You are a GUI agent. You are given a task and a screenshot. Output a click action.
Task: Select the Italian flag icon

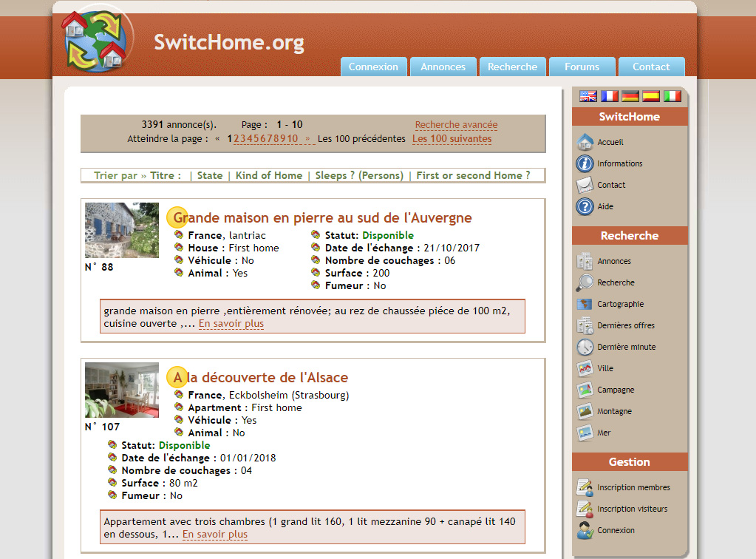pos(672,96)
